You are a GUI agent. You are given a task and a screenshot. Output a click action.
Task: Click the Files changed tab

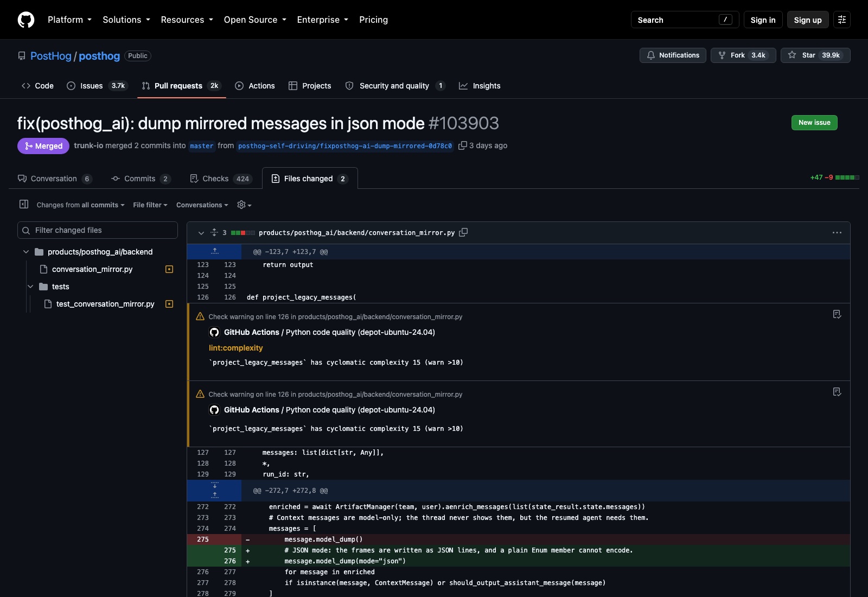pos(310,179)
